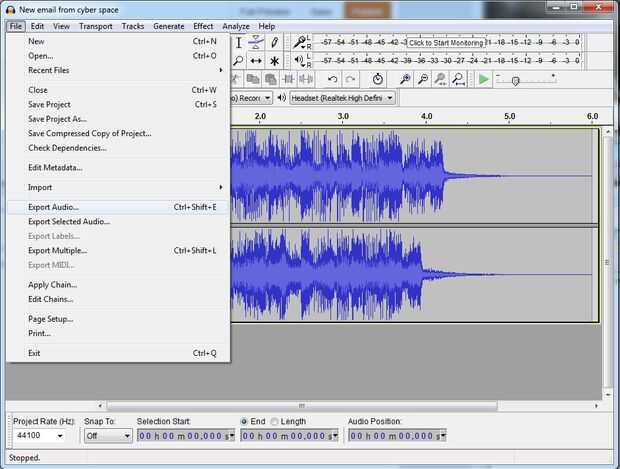Click the Undo arrow icon
Viewport: 620px width, 469px height.
coord(333,79)
